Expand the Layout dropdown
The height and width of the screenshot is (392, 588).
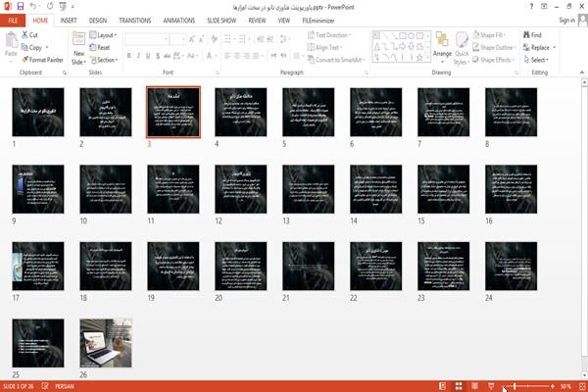(103, 35)
